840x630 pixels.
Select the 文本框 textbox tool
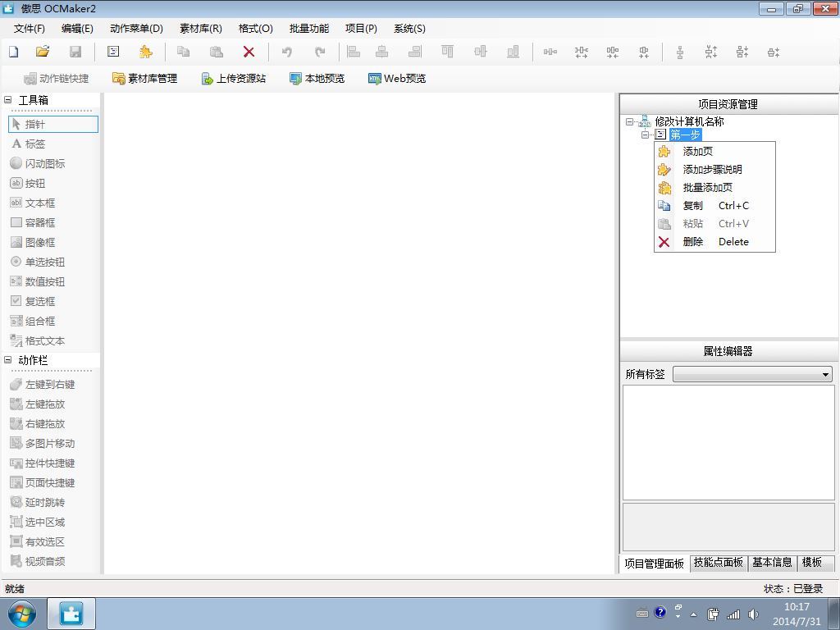click(x=53, y=203)
